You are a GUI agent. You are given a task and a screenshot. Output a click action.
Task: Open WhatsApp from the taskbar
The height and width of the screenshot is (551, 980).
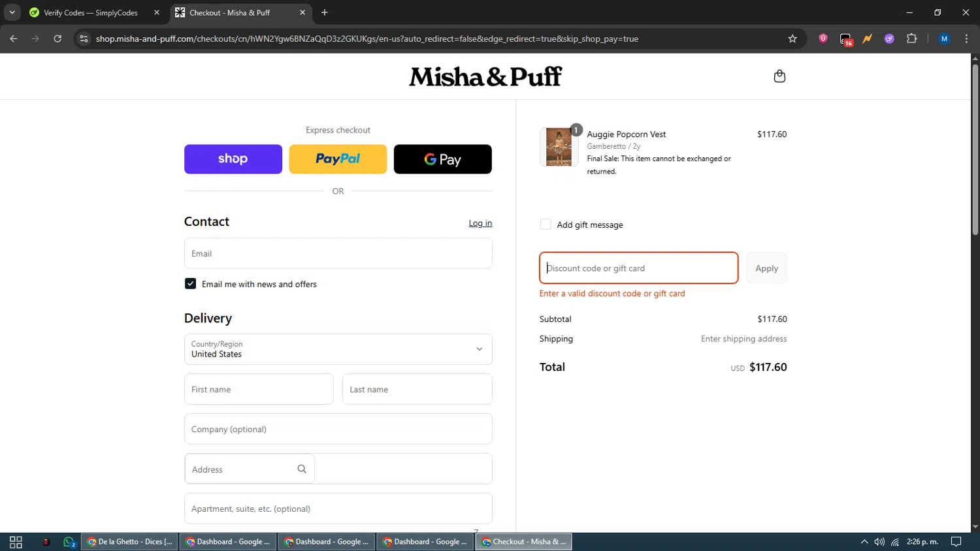(x=69, y=542)
